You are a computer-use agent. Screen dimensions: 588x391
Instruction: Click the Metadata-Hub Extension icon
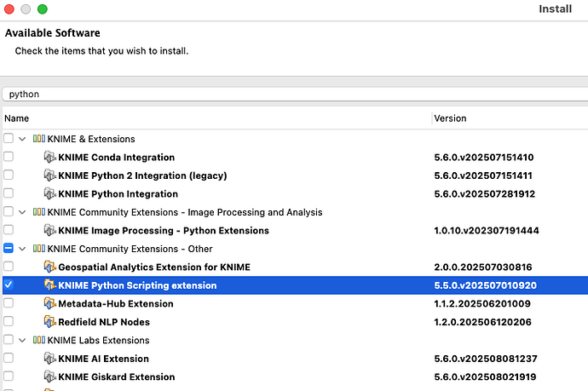pos(49,304)
